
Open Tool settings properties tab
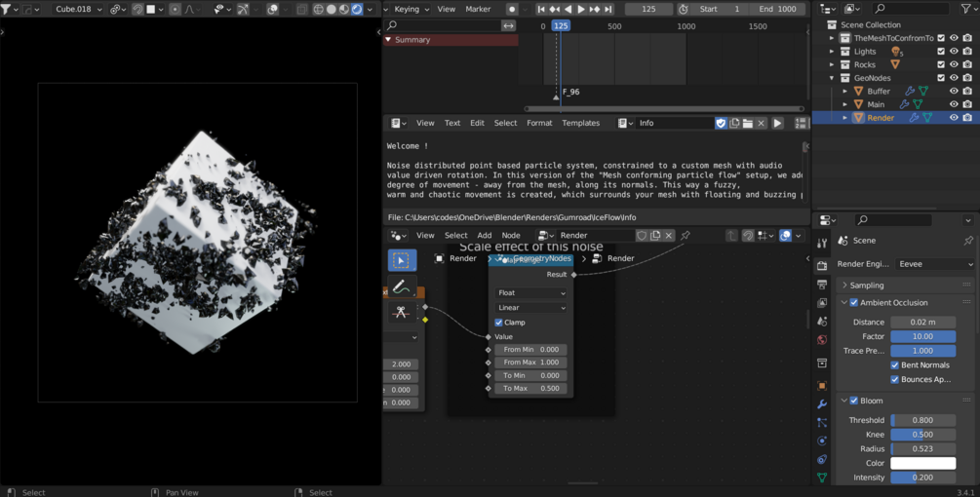pos(822,243)
